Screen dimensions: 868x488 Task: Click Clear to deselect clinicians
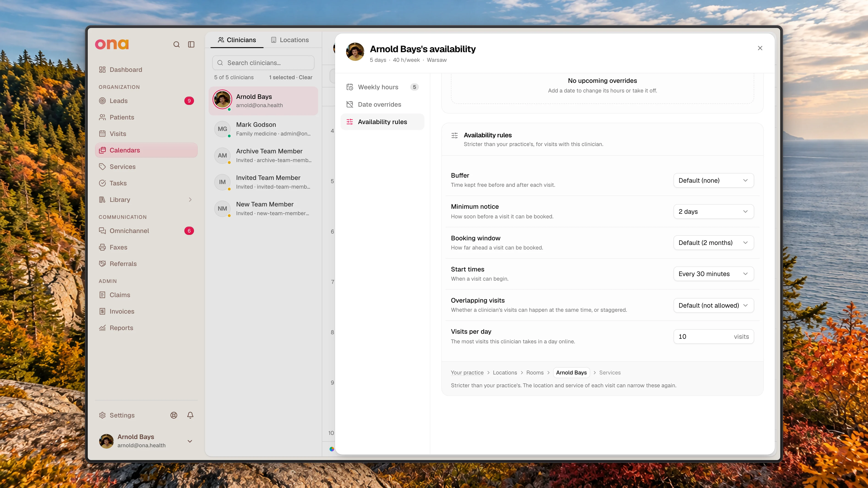point(305,77)
